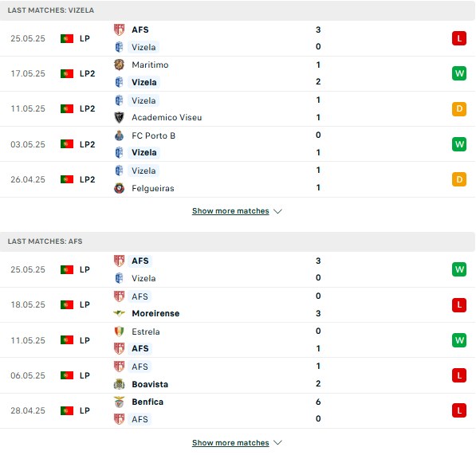Click Show more matches under Vizela section
The width and height of the screenshot is (476, 455).
click(230, 211)
